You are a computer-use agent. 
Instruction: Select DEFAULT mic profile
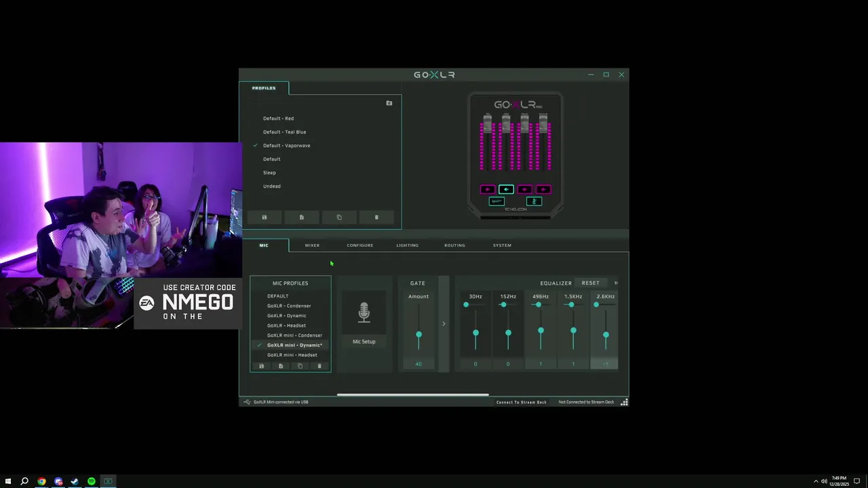click(x=277, y=296)
